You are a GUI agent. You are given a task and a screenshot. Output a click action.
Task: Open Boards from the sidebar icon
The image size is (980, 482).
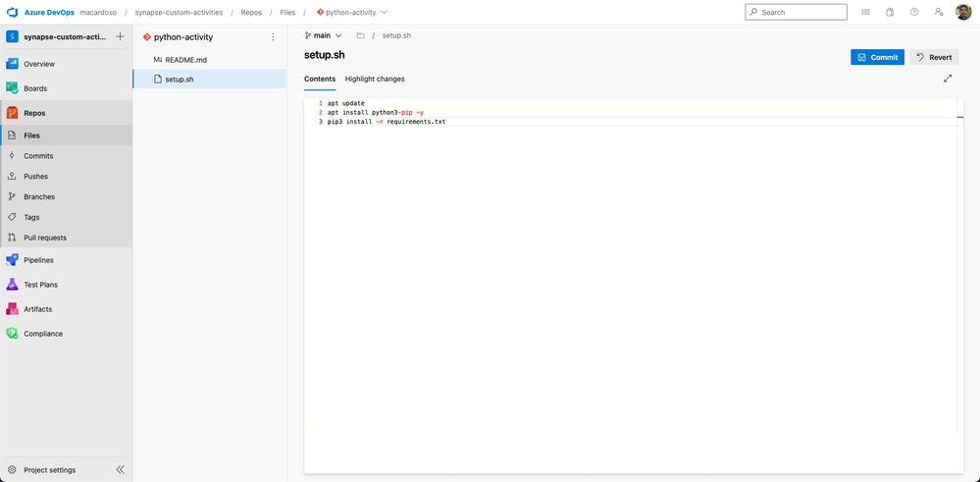pos(12,88)
